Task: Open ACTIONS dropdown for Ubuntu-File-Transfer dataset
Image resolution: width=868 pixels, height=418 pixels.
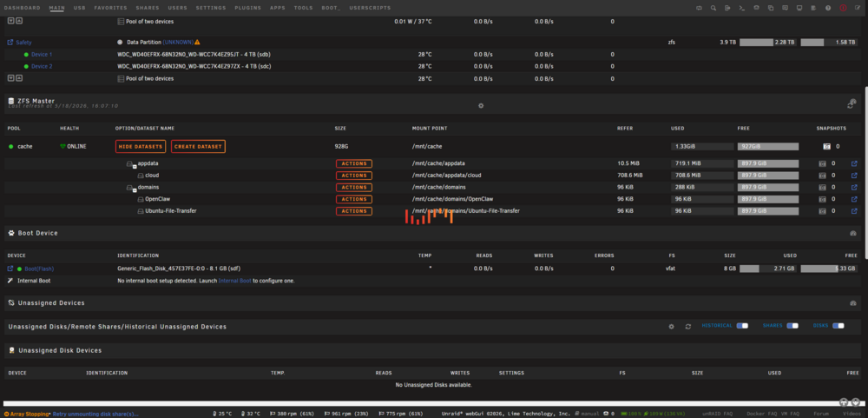Action: (354, 210)
